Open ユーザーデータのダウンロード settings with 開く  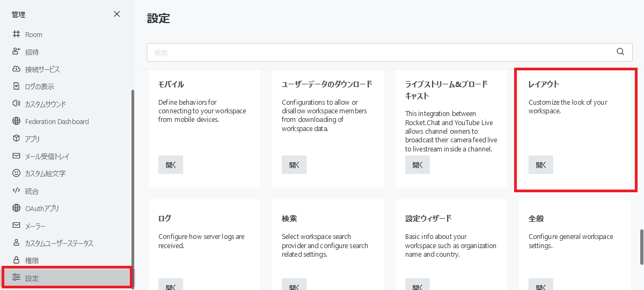pyautogui.click(x=294, y=165)
